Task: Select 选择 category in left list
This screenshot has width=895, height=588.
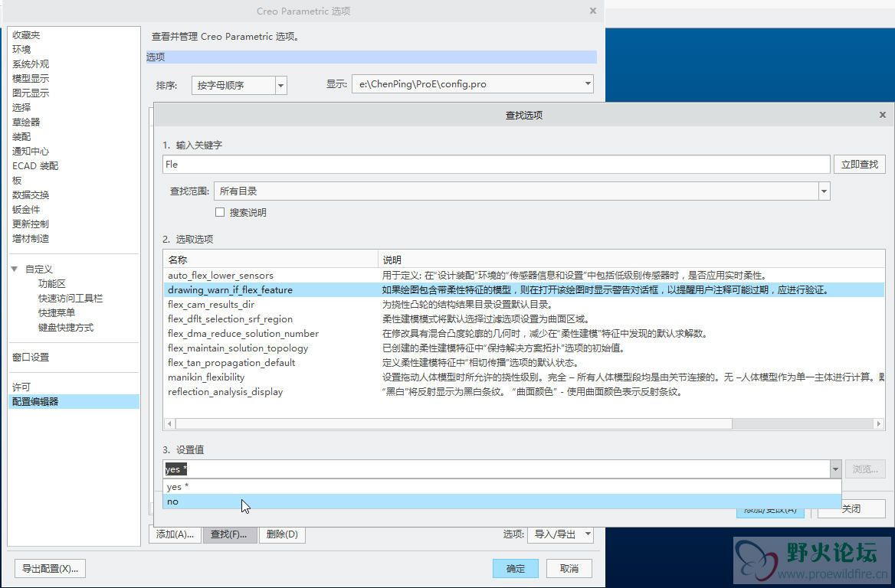Action: click(21, 108)
